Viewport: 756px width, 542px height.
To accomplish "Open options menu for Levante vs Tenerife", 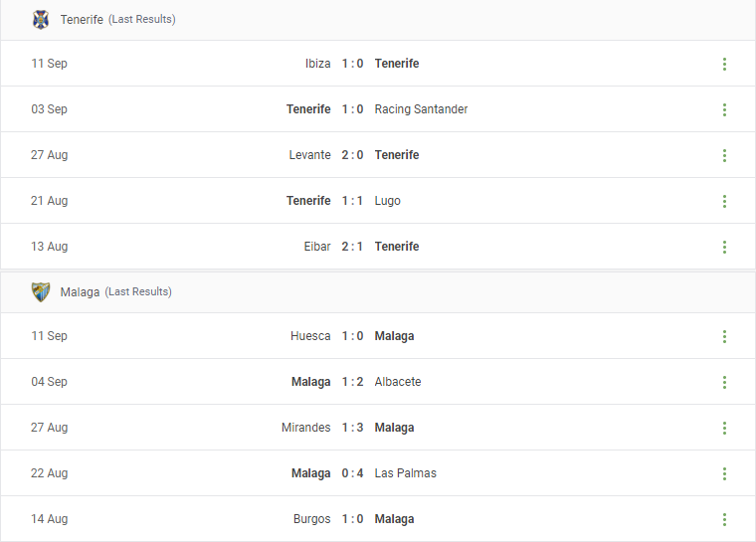I will [x=724, y=155].
